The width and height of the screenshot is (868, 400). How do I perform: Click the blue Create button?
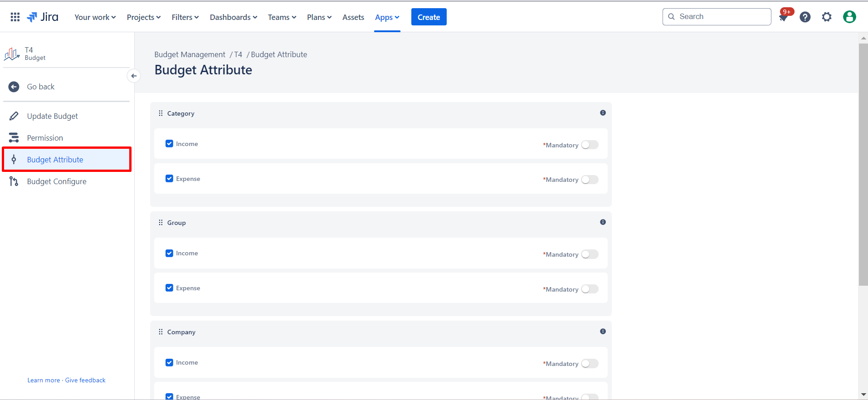(x=429, y=17)
